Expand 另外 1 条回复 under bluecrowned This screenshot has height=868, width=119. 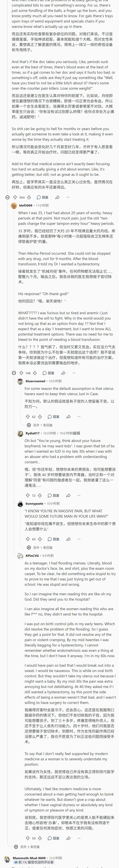point(40,425)
